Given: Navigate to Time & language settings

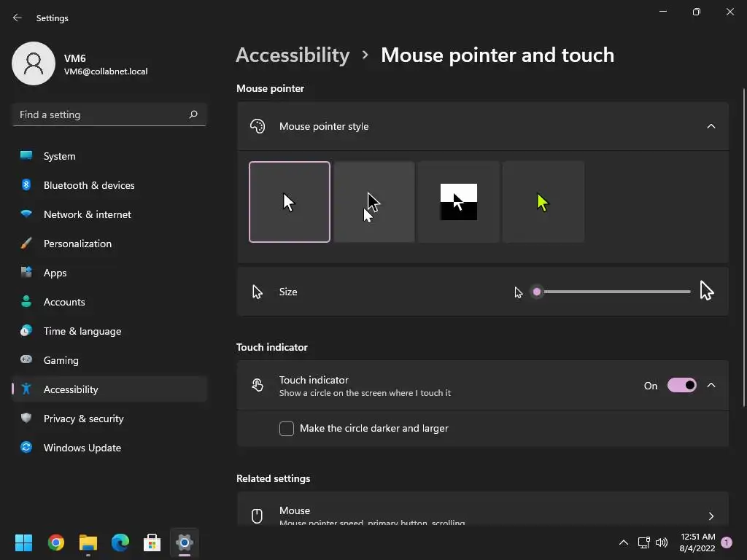Looking at the screenshot, I should click(x=109, y=330).
